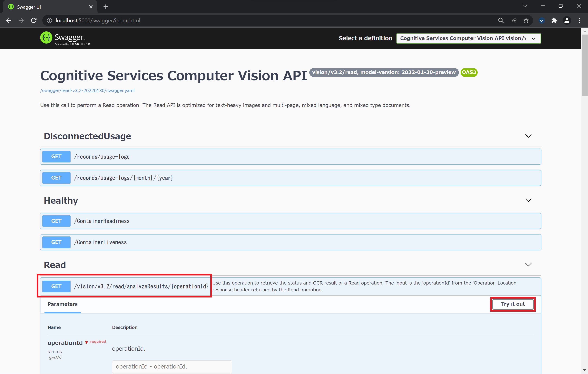Bookmark this page with the star icon
The image size is (588, 374).
click(526, 21)
